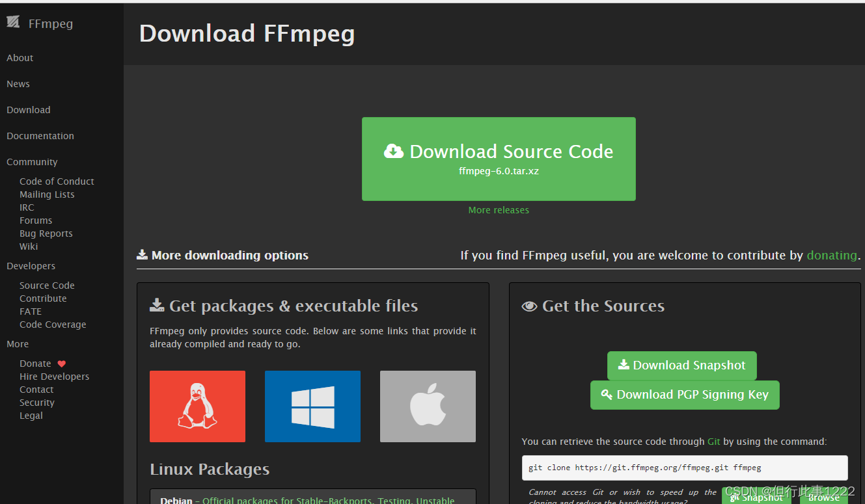Open News in the sidebar
This screenshot has width=865, height=504.
18,84
